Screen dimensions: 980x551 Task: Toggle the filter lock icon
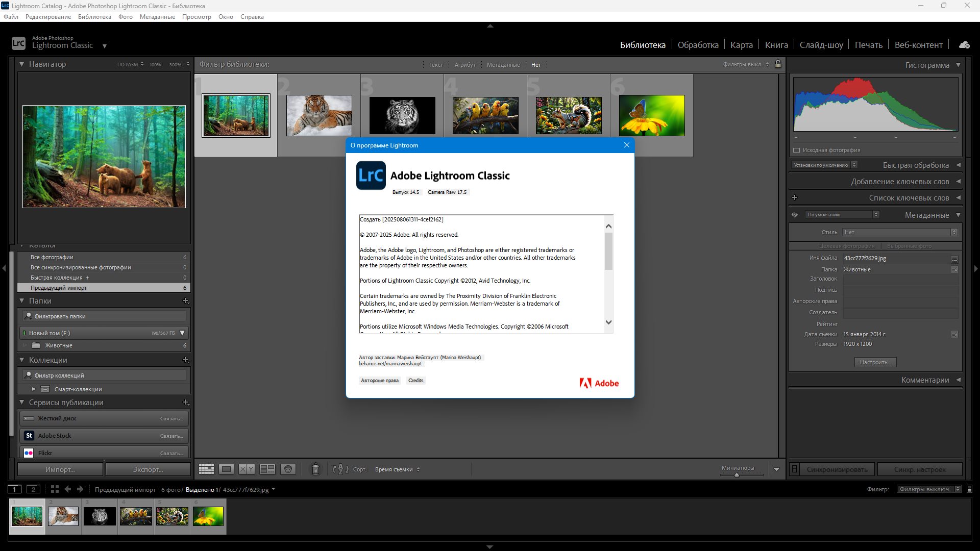[x=778, y=64]
